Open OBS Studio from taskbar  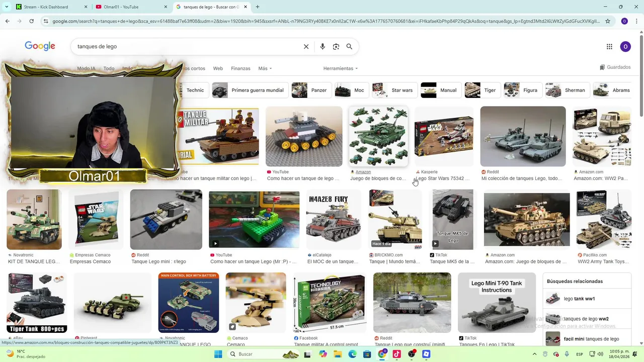[412, 354]
